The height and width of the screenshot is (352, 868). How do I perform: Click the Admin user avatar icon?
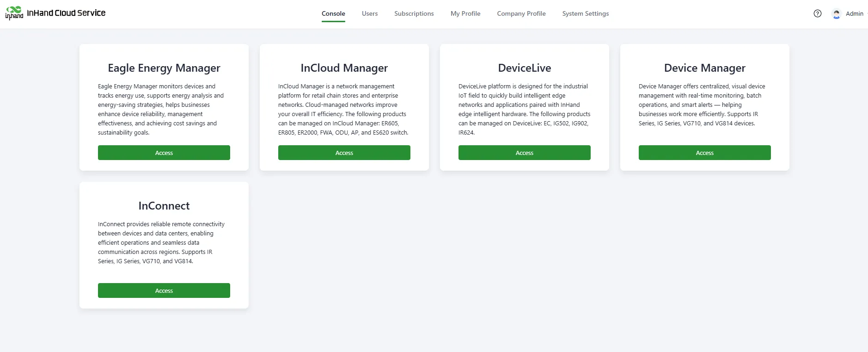click(x=836, y=14)
